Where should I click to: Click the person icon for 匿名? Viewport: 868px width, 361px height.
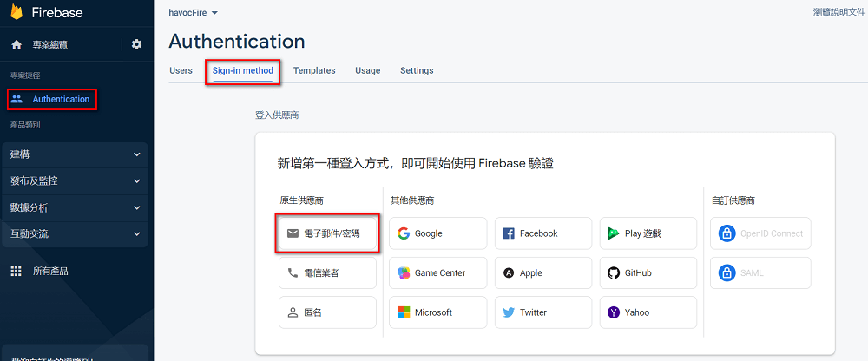[293, 312]
